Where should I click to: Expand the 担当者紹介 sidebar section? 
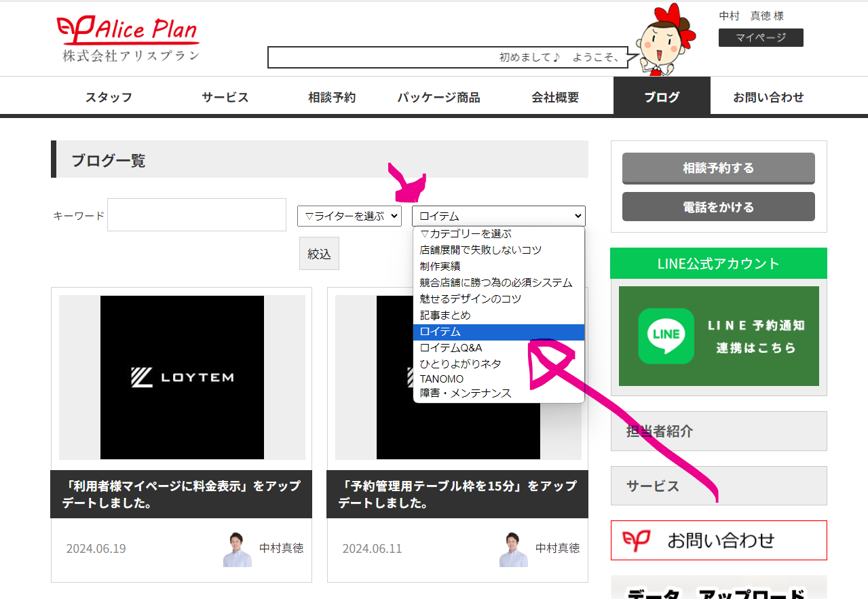719,431
